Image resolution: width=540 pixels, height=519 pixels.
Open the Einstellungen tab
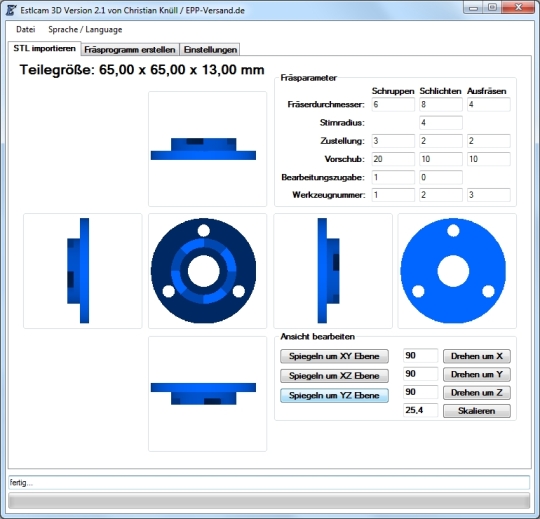[210, 50]
